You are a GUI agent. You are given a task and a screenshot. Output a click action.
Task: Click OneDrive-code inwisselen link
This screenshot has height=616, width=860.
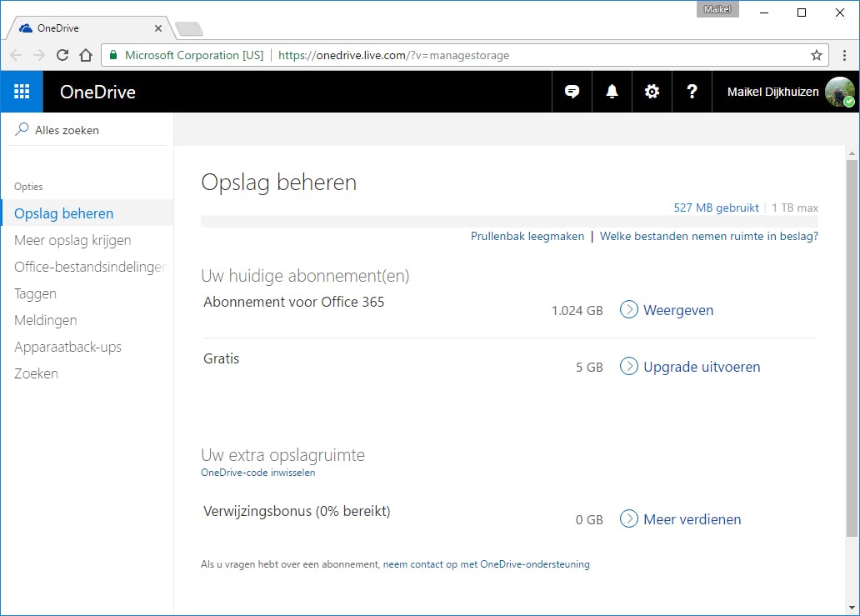pyautogui.click(x=257, y=473)
